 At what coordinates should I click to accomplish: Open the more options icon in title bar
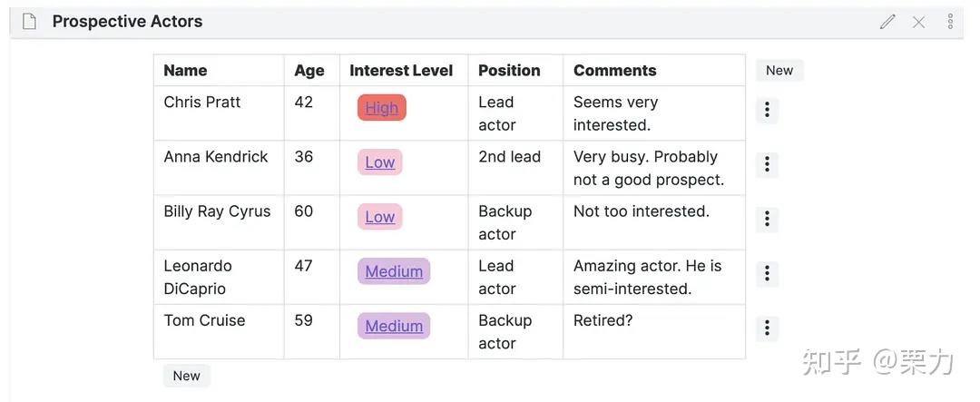pyautogui.click(x=950, y=22)
